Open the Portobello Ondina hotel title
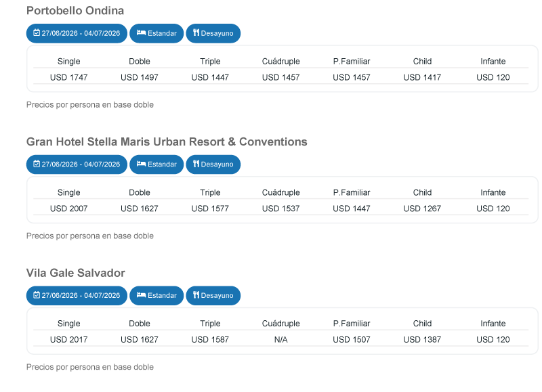This screenshot has height=392, width=542. coord(75,11)
